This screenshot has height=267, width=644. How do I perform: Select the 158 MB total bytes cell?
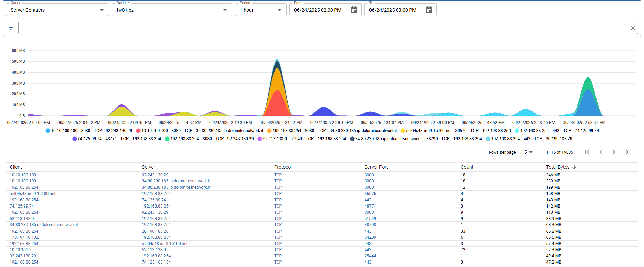coord(553,194)
